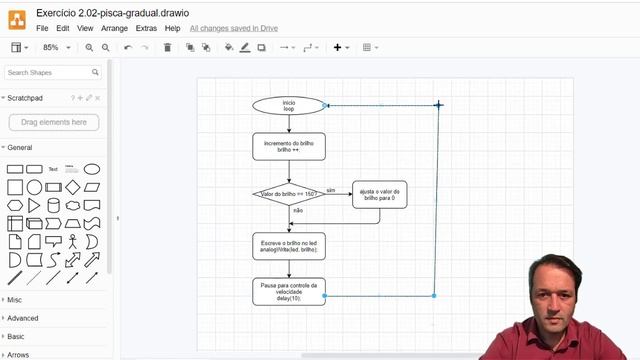Open fill color bucket tool
Image resolution: width=640 pixels, height=360 pixels.
(x=229, y=48)
